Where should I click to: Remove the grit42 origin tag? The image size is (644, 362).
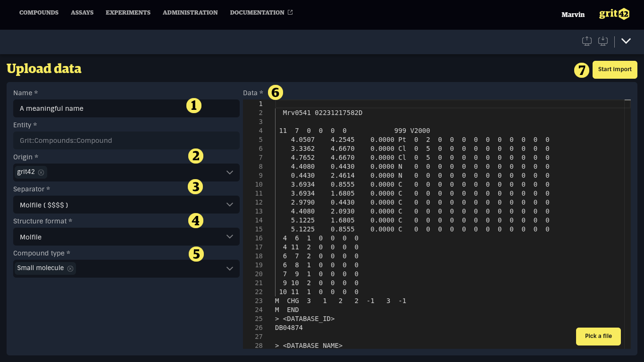41,173
